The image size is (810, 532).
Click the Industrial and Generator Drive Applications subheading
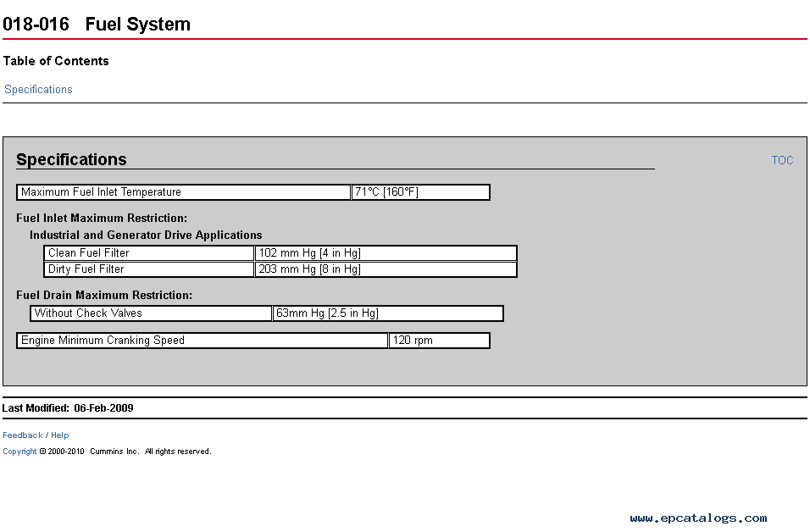tap(146, 236)
